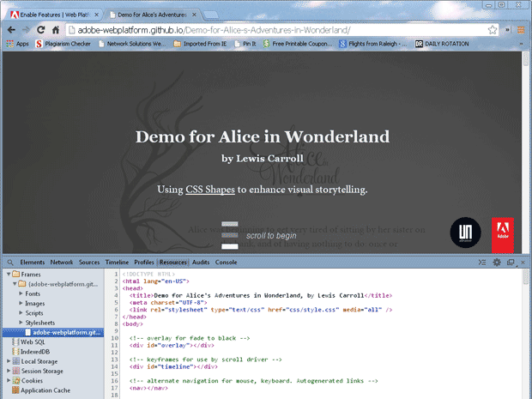Open Free Printable Coupon bookmark
Screen dimensions: 532x399
click(298, 44)
